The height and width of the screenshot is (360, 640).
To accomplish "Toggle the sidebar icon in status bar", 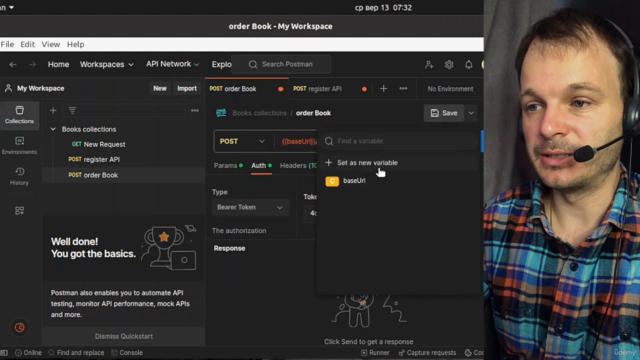I will click(x=4, y=353).
